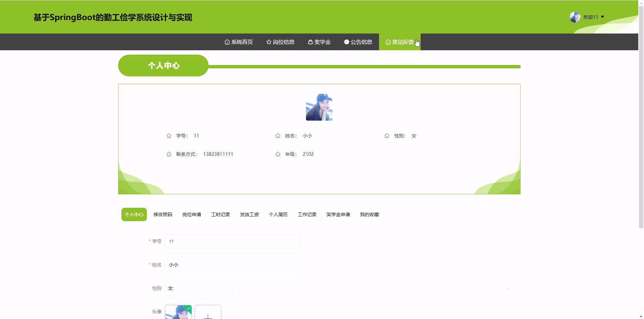This screenshot has width=644, height=319.
Task: Open the 奖学金申请 tab
Action: [338, 214]
